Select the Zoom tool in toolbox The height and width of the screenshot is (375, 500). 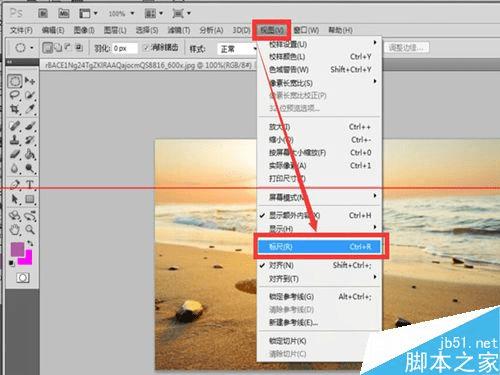coord(30,230)
